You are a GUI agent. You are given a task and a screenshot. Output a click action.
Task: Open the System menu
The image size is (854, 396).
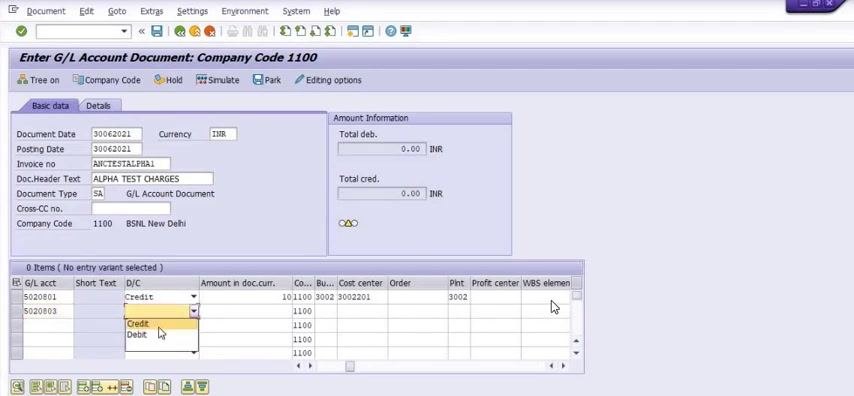click(x=296, y=11)
